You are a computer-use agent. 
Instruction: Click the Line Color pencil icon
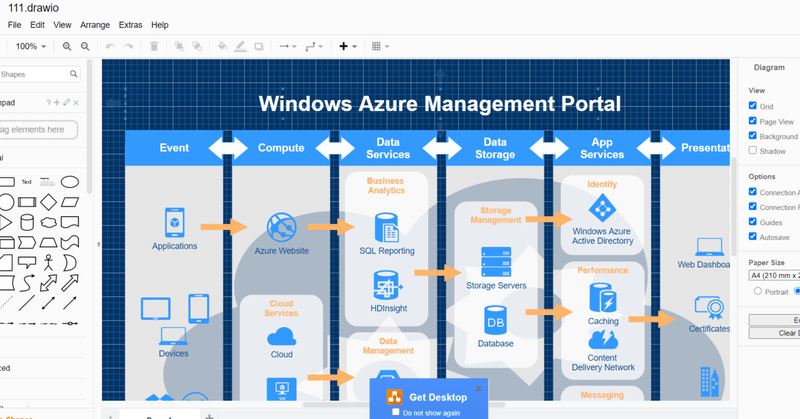[x=240, y=46]
